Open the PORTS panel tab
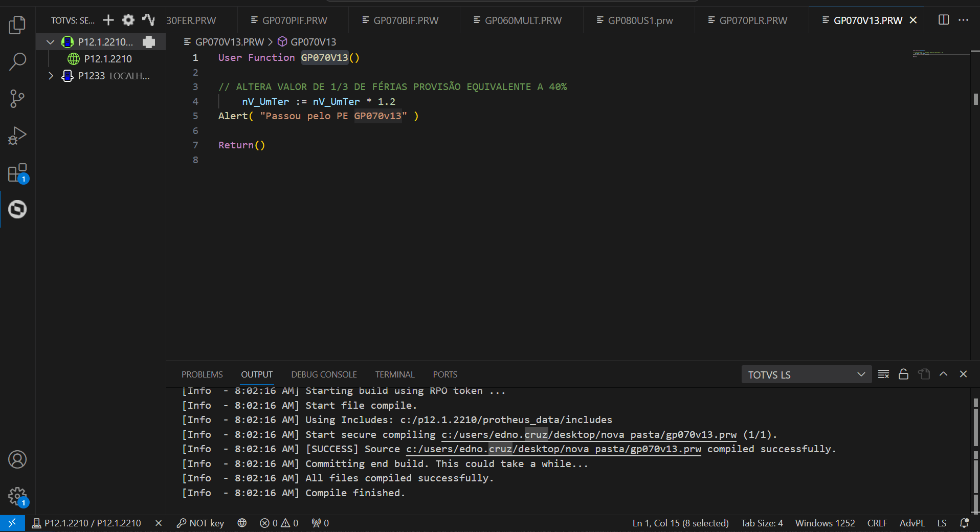 pos(445,374)
